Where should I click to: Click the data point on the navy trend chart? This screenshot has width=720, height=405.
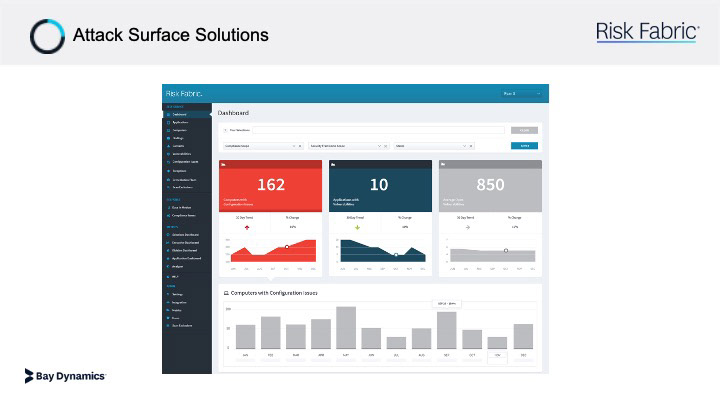point(396,255)
